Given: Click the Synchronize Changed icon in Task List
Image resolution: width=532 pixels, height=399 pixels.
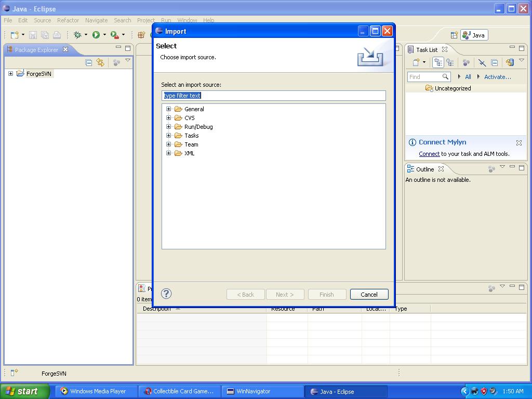Looking at the screenshot, I should point(509,62).
